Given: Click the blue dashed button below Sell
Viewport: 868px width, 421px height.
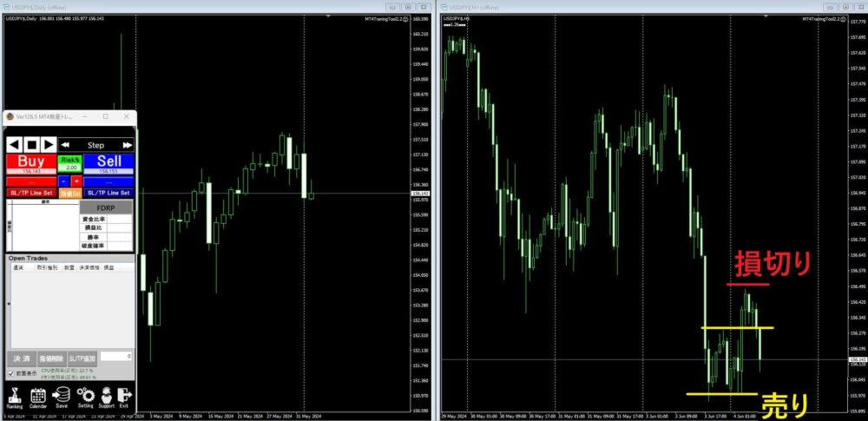Looking at the screenshot, I should click(x=109, y=181).
